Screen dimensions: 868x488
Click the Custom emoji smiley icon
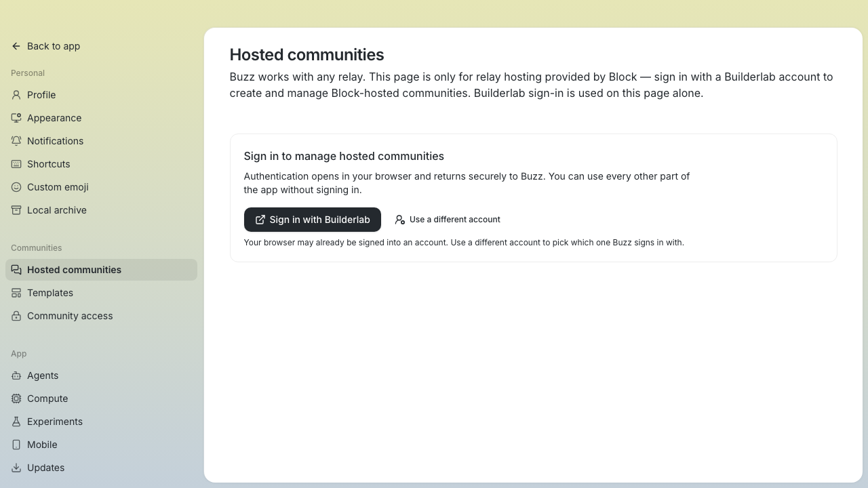[x=16, y=187]
